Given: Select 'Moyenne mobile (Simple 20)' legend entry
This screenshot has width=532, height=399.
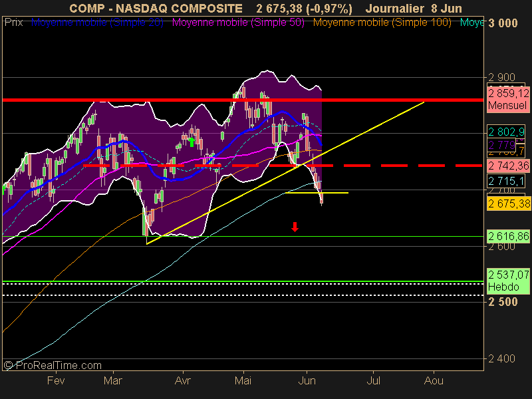Looking at the screenshot, I should pyautogui.click(x=97, y=23).
